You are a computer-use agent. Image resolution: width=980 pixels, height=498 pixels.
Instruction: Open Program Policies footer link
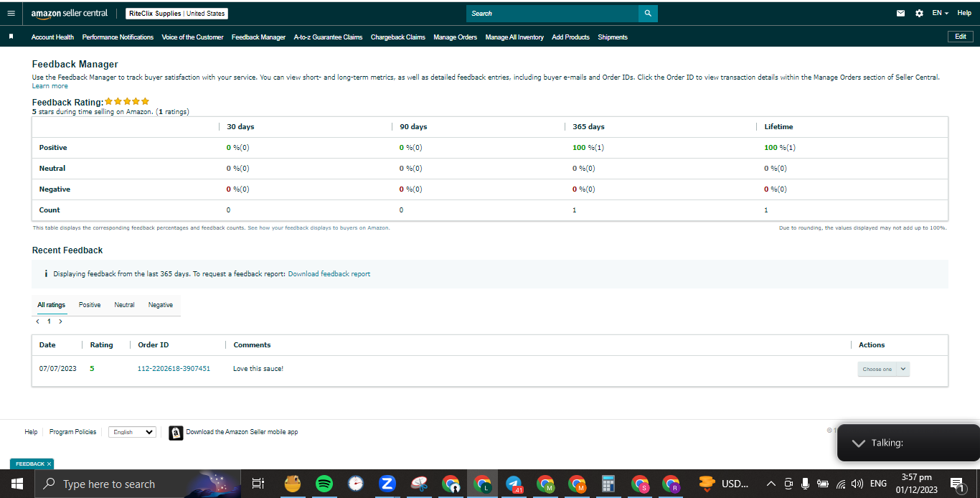point(72,432)
